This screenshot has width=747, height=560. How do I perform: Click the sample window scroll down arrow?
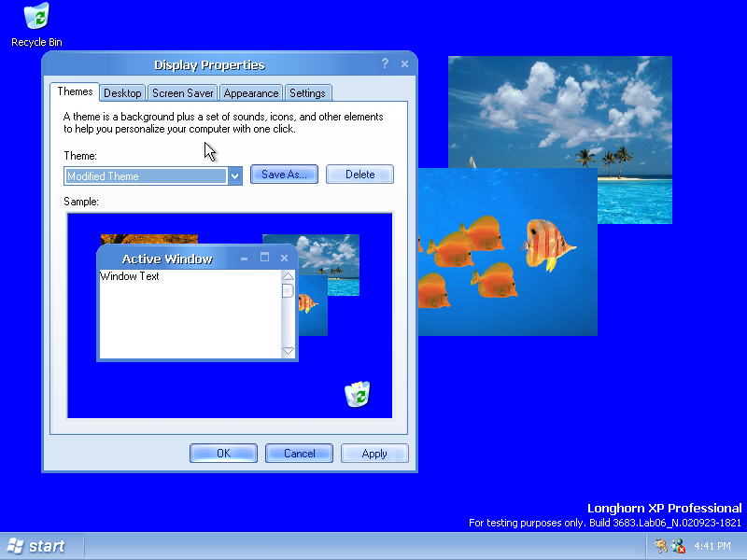[288, 352]
